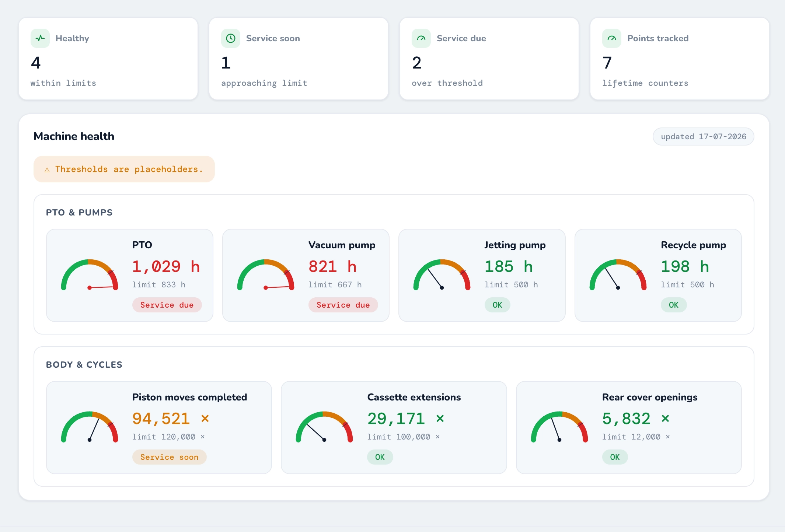The image size is (785, 532).
Task: Click the Service soon clock icon
Action: pos(231,38)
